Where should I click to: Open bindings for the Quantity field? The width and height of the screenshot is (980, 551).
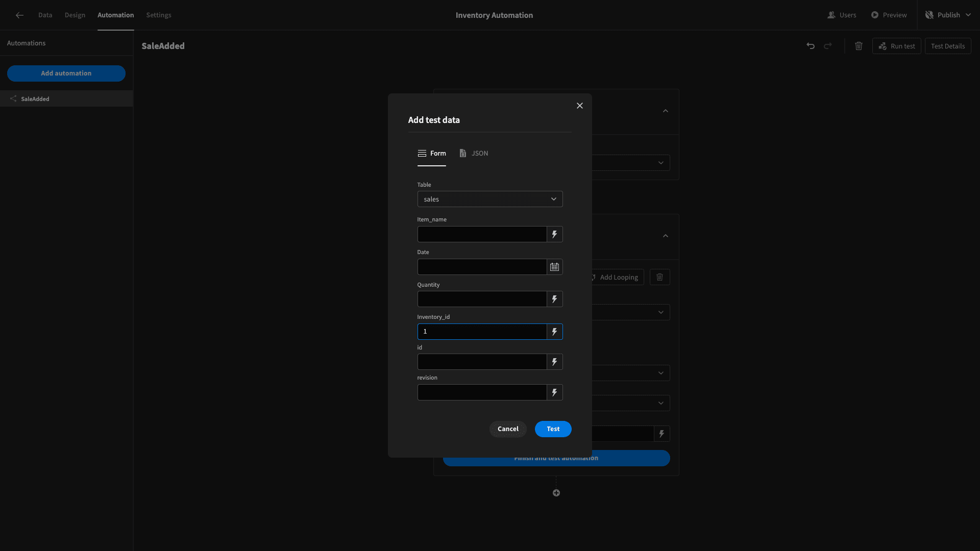point(555,299)
